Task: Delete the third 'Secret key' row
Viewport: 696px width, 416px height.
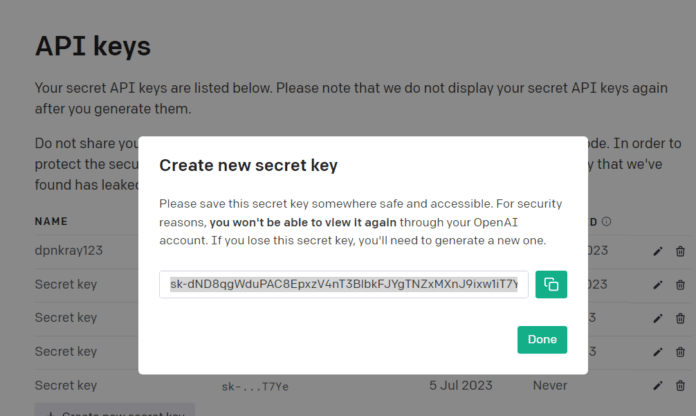Action: [681, 351]
